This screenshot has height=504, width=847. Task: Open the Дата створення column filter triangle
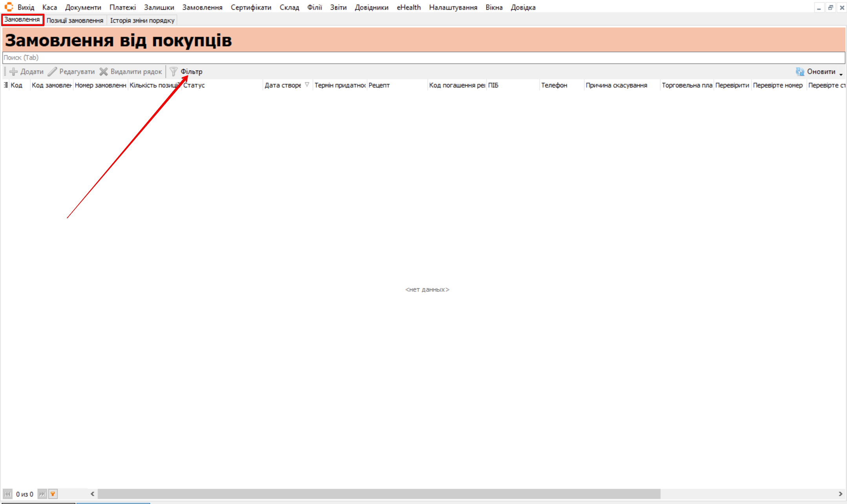[307, 85]
